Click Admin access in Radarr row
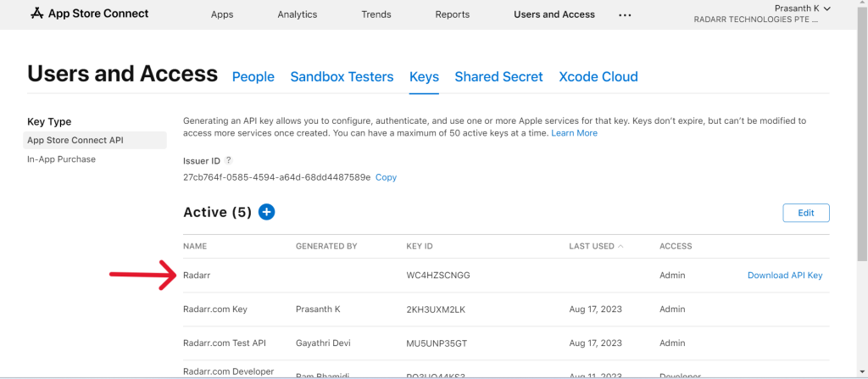Image resolution: width=868 pixels, height=379 pixels. (672, 276)
